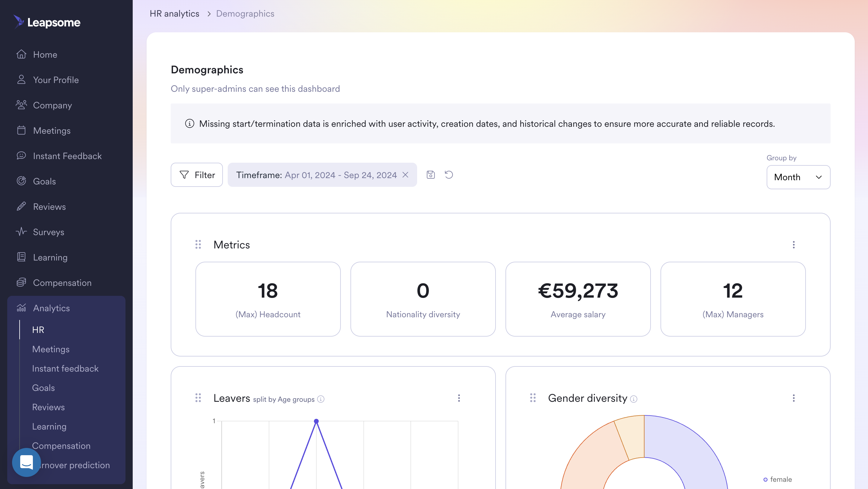
Task: Open Compensation analytics sub-item
Action: 61,446
